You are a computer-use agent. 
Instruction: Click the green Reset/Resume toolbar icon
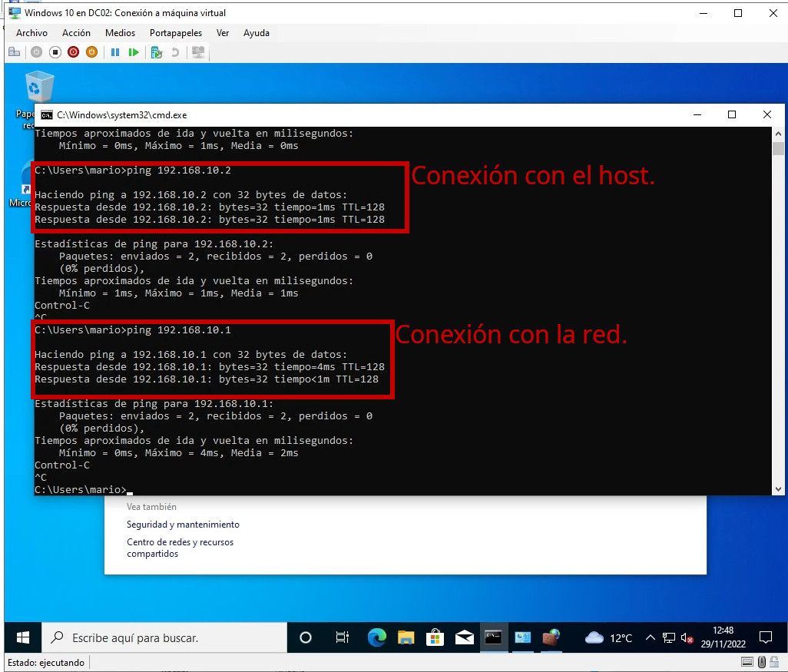click(134, 52)
